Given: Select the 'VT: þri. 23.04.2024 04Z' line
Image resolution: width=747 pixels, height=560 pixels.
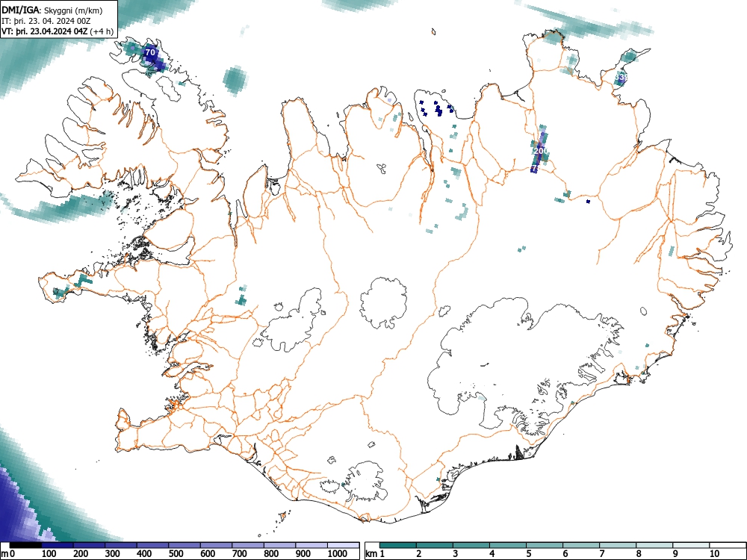Looking at the screenshot, I should [45, 31].
